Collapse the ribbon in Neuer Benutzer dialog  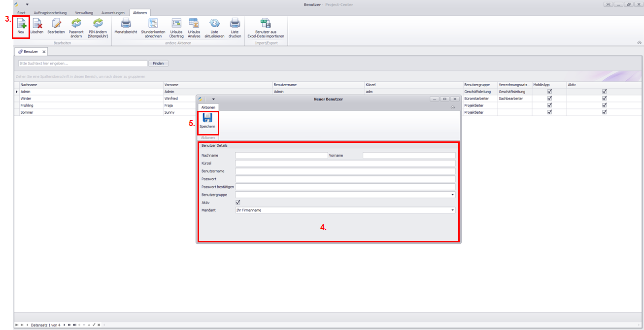(x=452, y=107)
